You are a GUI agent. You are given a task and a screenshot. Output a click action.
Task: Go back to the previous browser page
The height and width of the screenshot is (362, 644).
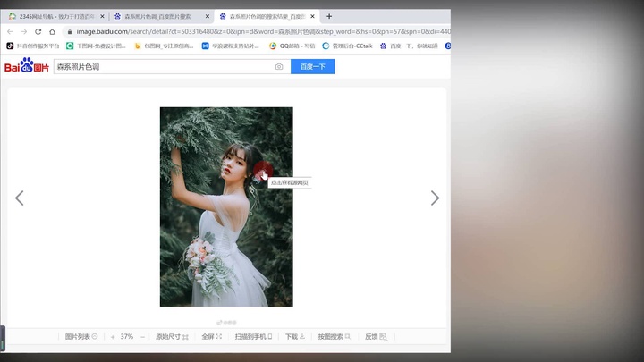click(10, 31)
